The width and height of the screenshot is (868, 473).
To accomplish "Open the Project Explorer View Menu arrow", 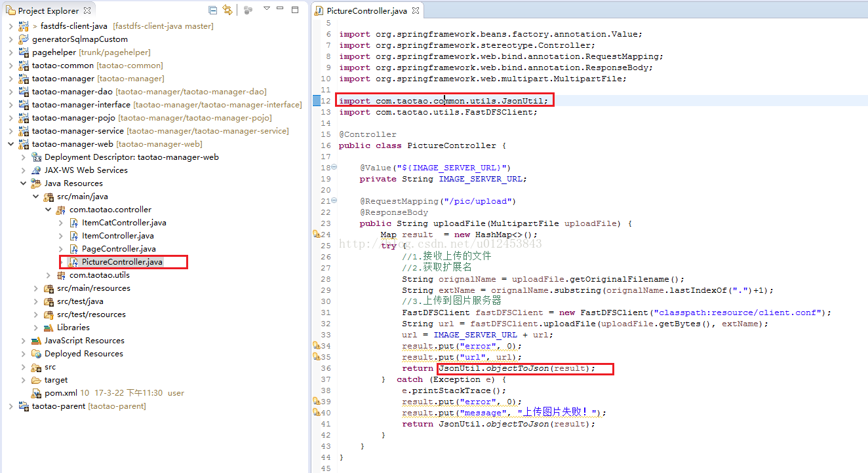I will 266,9.
